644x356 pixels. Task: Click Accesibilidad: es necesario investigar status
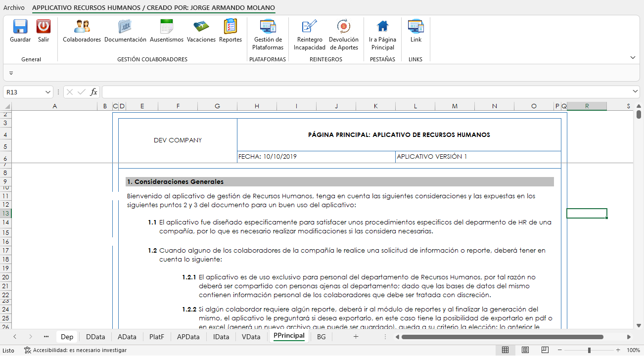coord(80,350)
